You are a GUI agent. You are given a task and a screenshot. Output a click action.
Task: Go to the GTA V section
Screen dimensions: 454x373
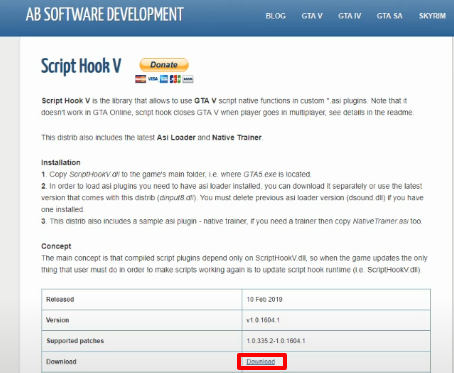click(x=312, y=16)
